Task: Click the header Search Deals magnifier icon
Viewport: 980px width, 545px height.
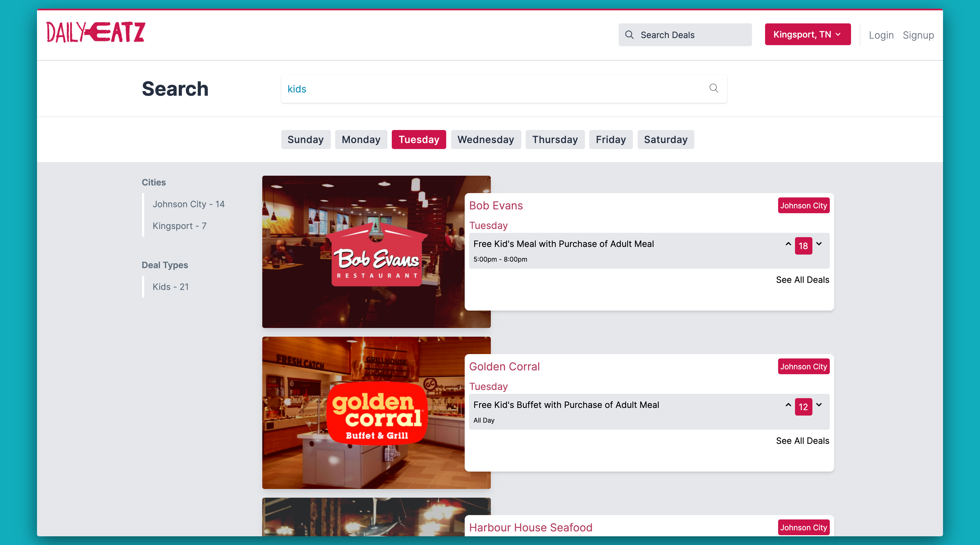Action: point(629,35)
